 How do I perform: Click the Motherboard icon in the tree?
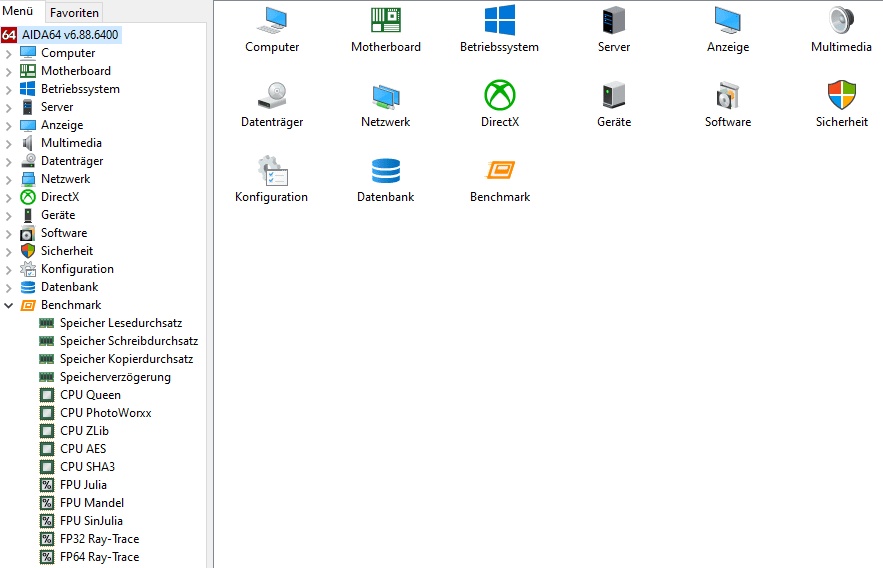pos(28,71)
